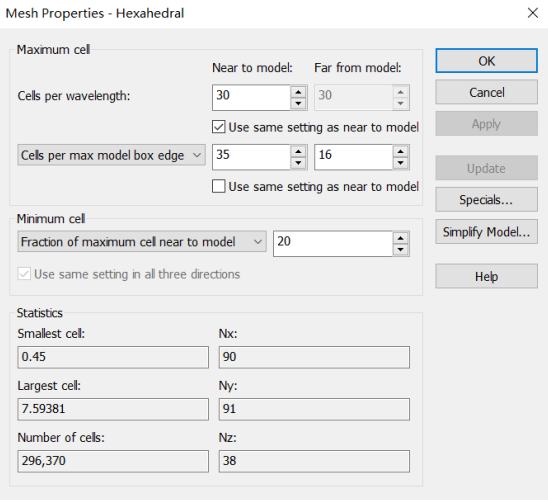Click OK to confirm mesh properties
The image size is (548, 500).
coord(486,61)
